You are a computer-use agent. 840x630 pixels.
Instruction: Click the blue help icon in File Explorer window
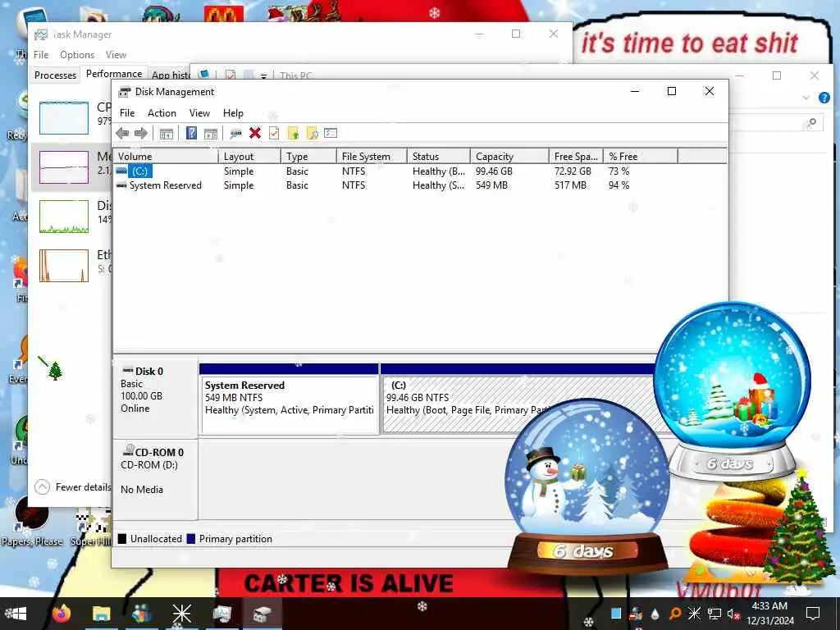click(824, 98)
